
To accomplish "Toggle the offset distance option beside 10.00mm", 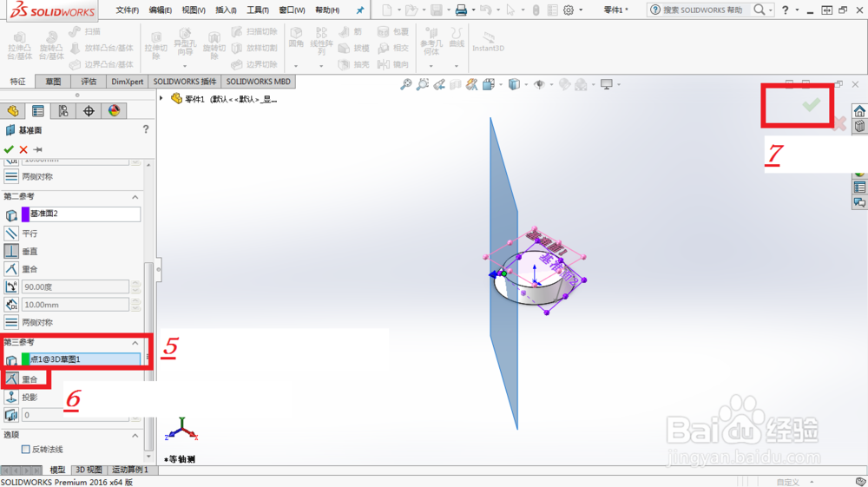I will pos(11,305).
